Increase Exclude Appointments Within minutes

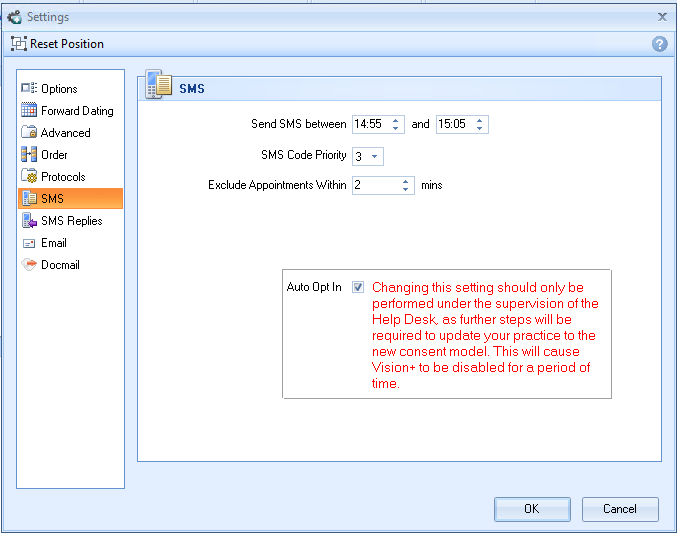click(x=405, y=181)
